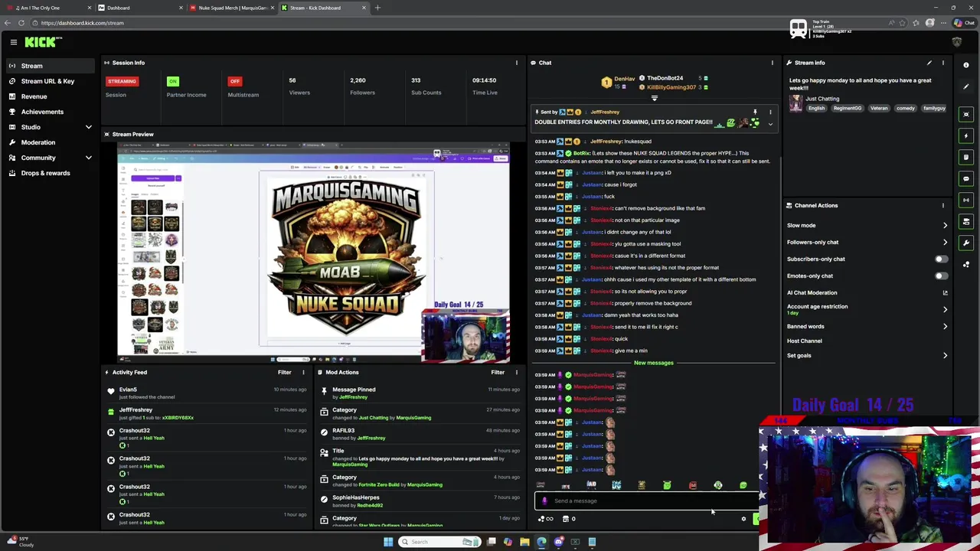Screen dimensions: 980x551
Task: Reload page in browser
Action: [x=21, y=23]
